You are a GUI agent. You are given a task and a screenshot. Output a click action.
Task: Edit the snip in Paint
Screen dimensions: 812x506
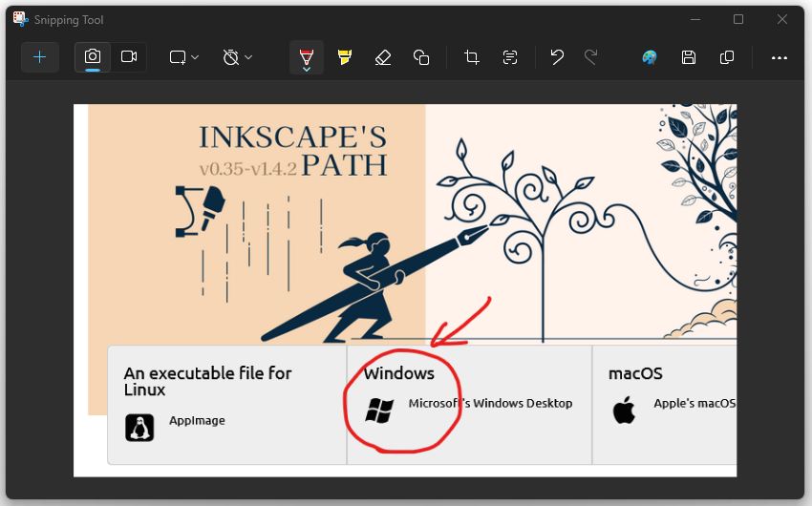(x=650, y=57)
